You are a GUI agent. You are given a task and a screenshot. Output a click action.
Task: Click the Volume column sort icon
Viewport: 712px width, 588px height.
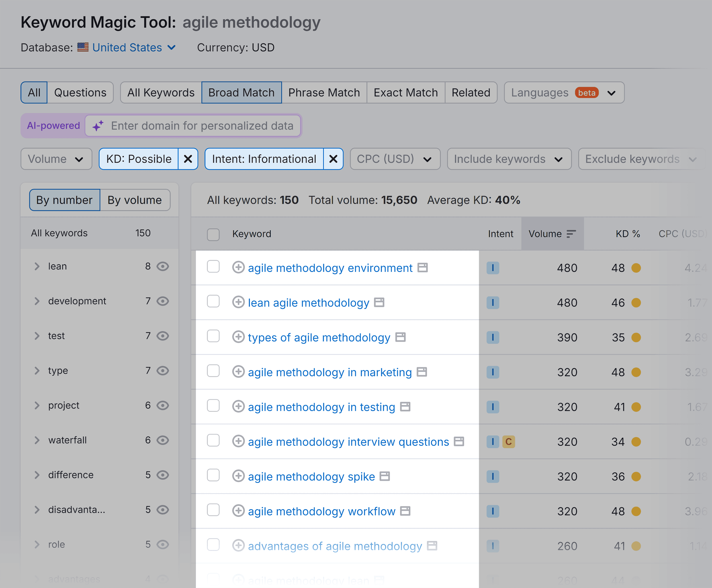571,234
